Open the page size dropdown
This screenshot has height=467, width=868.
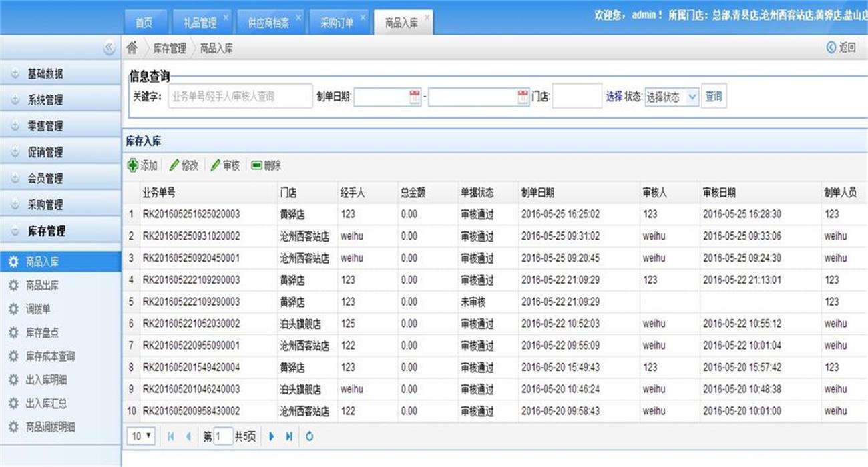[142, 436]
